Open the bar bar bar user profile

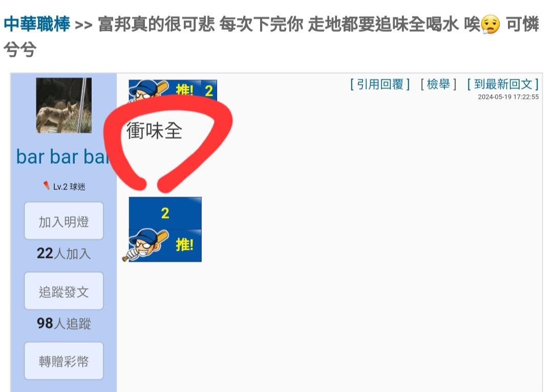pyautogui.click(x=63, y=157)
